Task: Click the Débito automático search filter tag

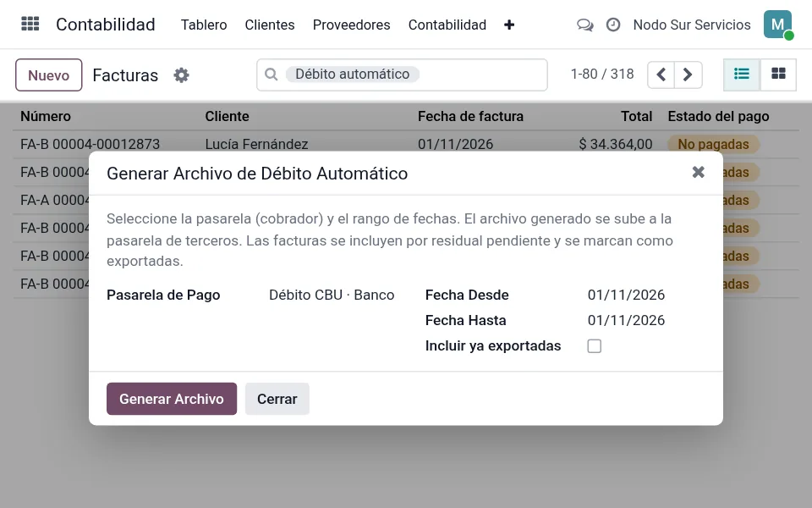Action: (353, 75)
